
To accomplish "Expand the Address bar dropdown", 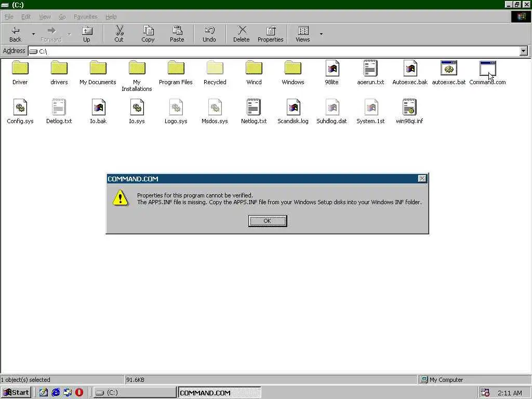I will pos(524,51).
